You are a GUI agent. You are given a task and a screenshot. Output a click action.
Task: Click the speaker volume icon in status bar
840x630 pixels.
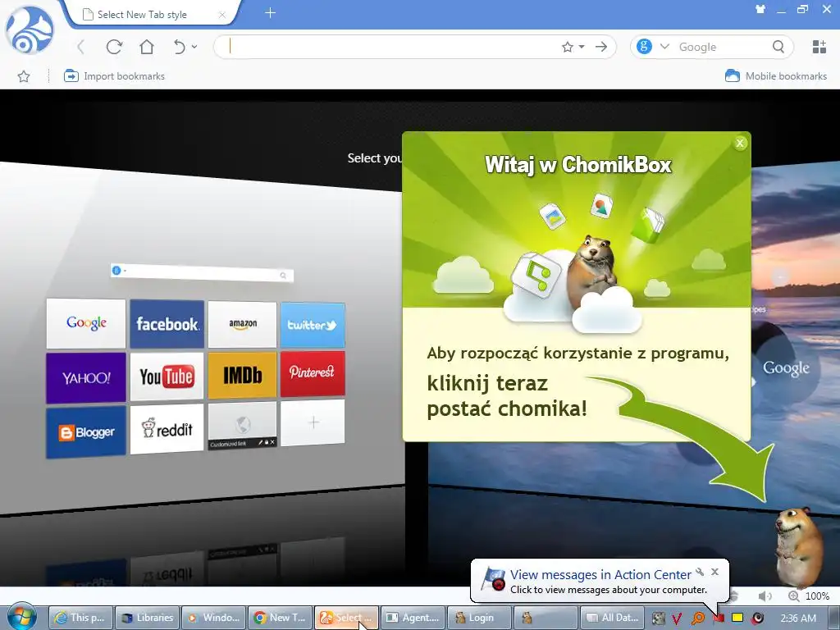click(765, 596)
